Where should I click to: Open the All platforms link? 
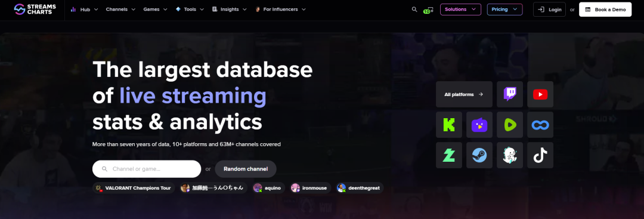pos(464,94)
